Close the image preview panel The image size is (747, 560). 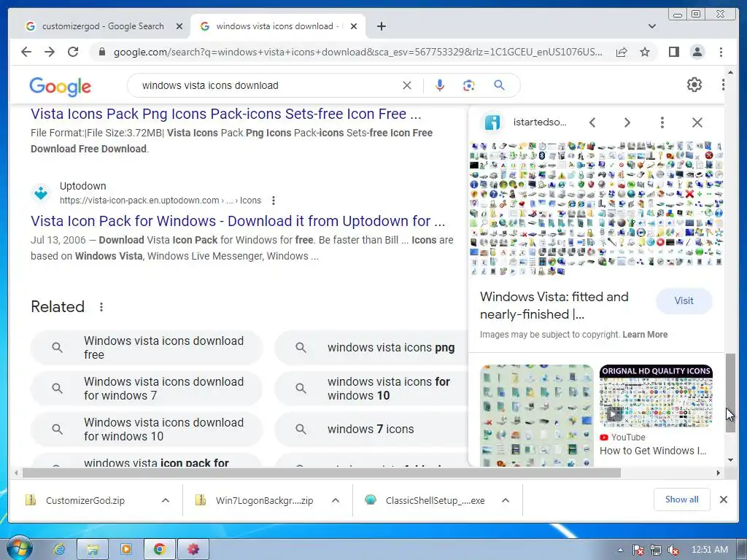click(697, 122)
